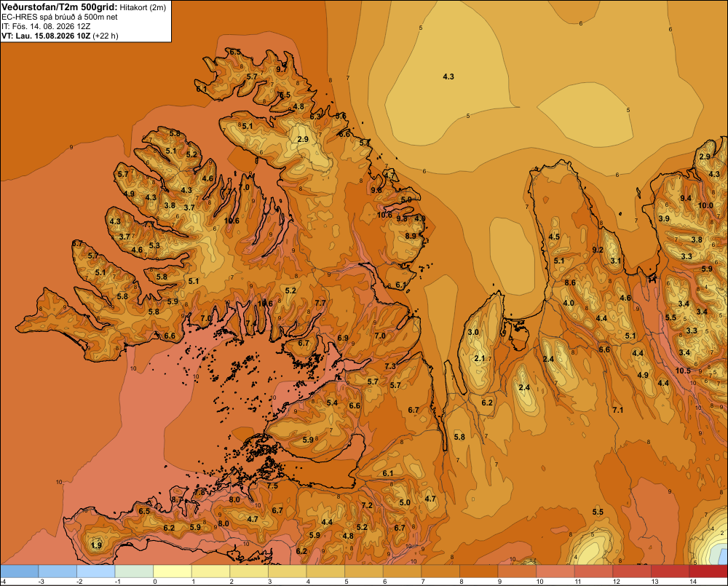The width and height of the screenshot is (728, 586).
Task: Click the 1.9 temperature label on the map
Action: (96, 545)
